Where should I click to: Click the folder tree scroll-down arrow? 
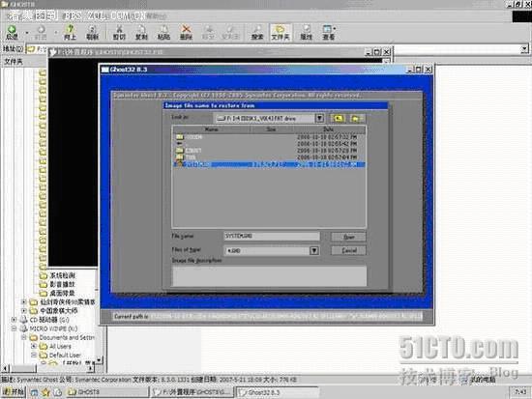pos(99,359)
